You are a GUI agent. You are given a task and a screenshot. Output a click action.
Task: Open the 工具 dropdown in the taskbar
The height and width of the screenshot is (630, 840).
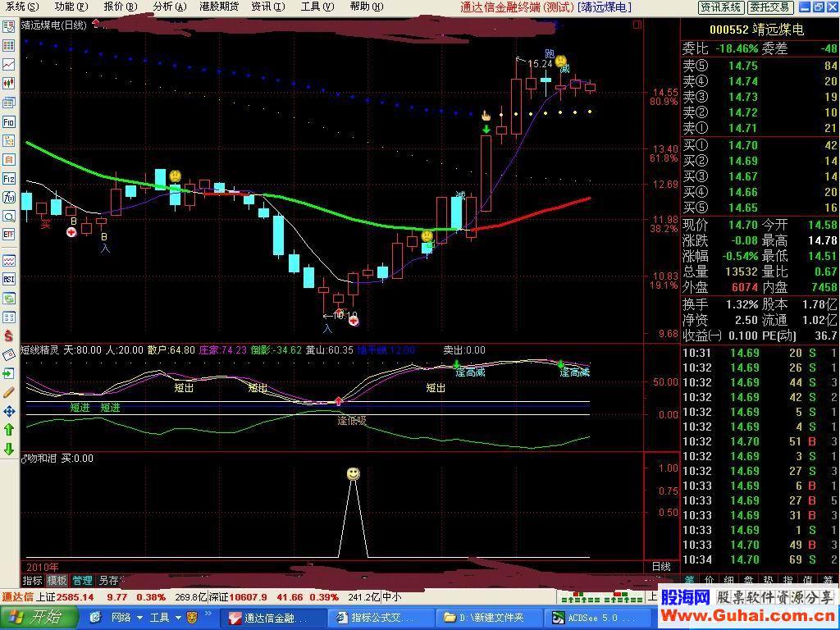166,618
